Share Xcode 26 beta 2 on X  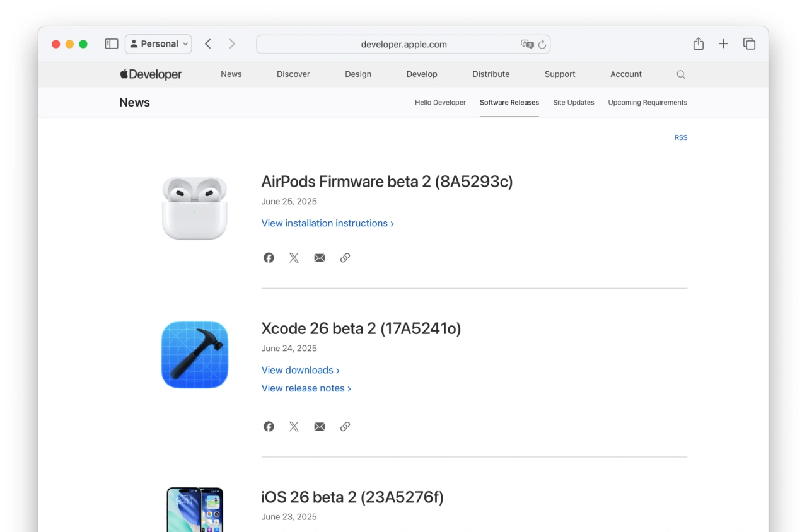point(294,427)
